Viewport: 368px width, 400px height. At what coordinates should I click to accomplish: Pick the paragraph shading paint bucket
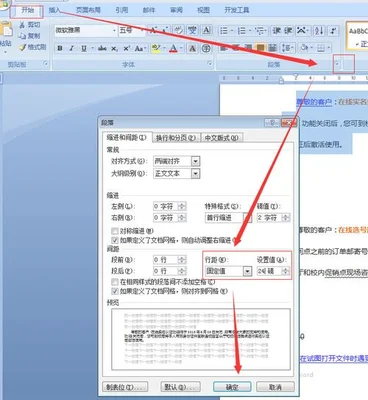[x=304, y=48]
